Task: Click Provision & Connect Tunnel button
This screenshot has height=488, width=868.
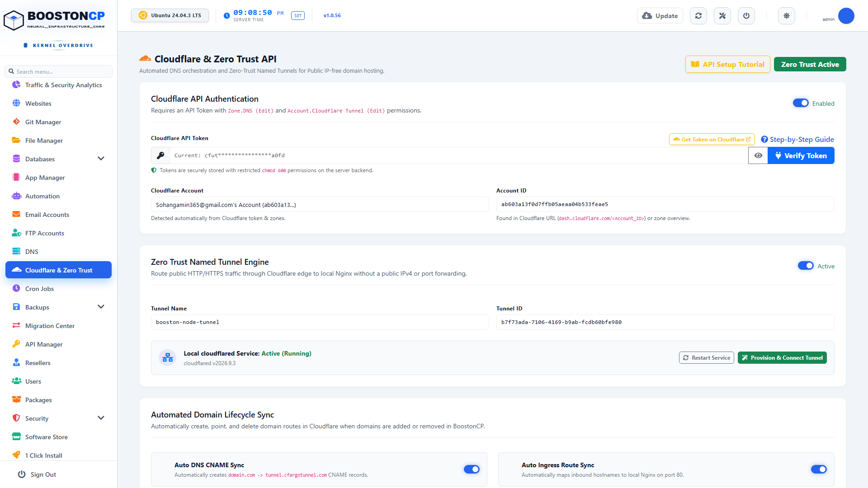Action: point(782,358)
